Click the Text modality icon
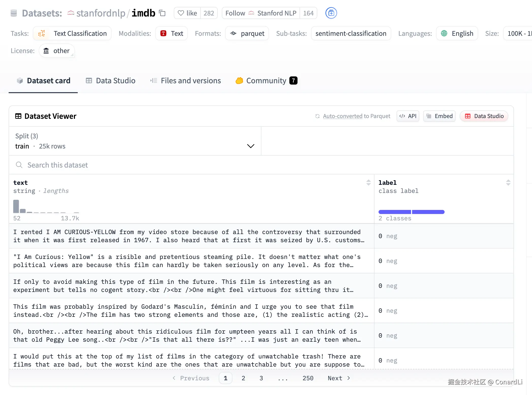The image size is (532, 395). pos(163,33)
